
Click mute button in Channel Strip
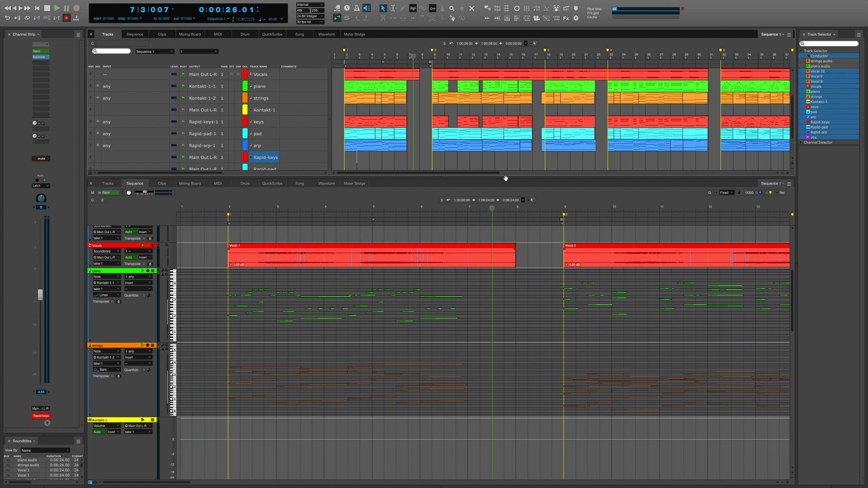pos(41,159)
